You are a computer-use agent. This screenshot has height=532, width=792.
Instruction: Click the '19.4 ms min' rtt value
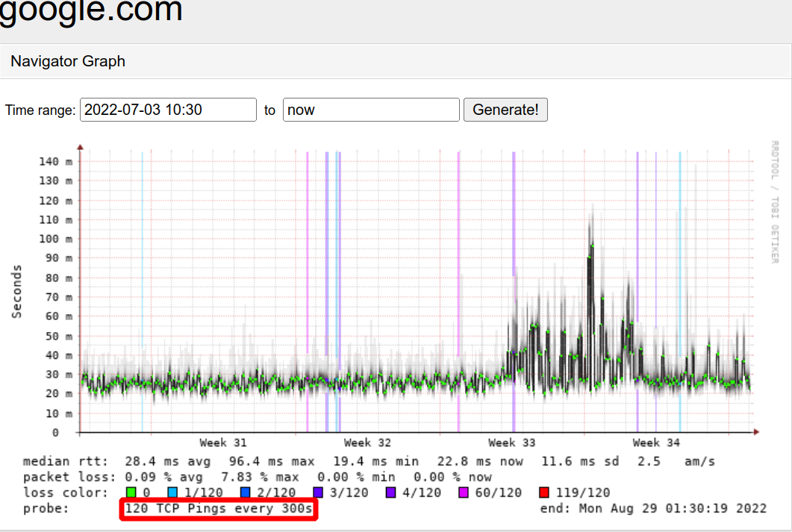coord(375,461)
